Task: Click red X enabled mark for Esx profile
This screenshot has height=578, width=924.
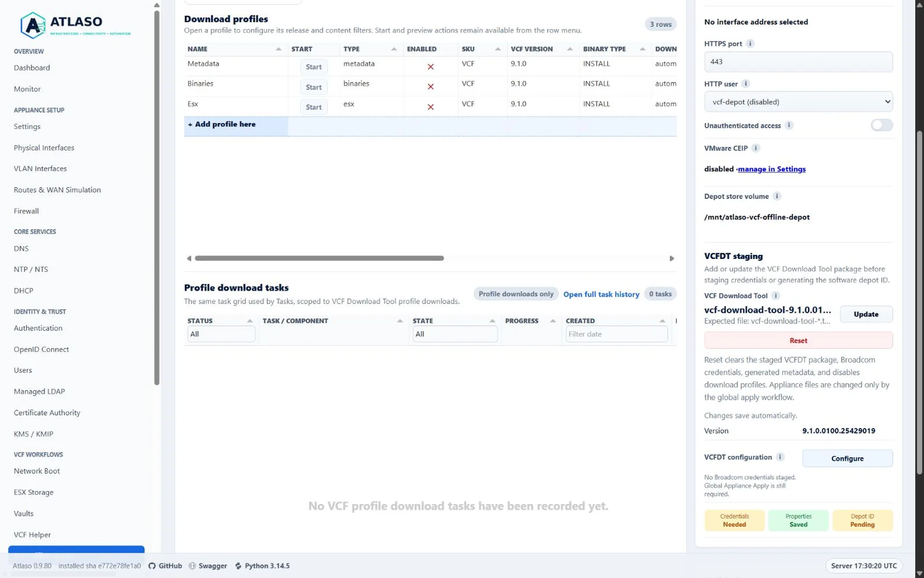Action: [430, 107]
